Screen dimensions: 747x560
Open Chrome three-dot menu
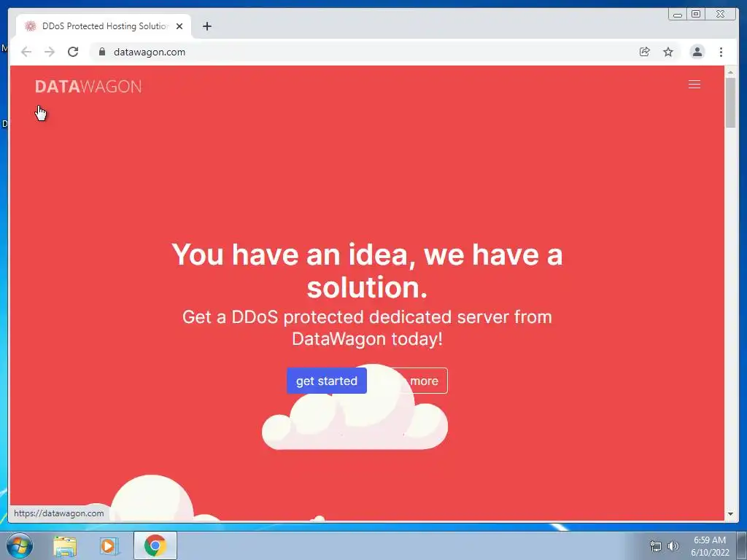(721, 52)
